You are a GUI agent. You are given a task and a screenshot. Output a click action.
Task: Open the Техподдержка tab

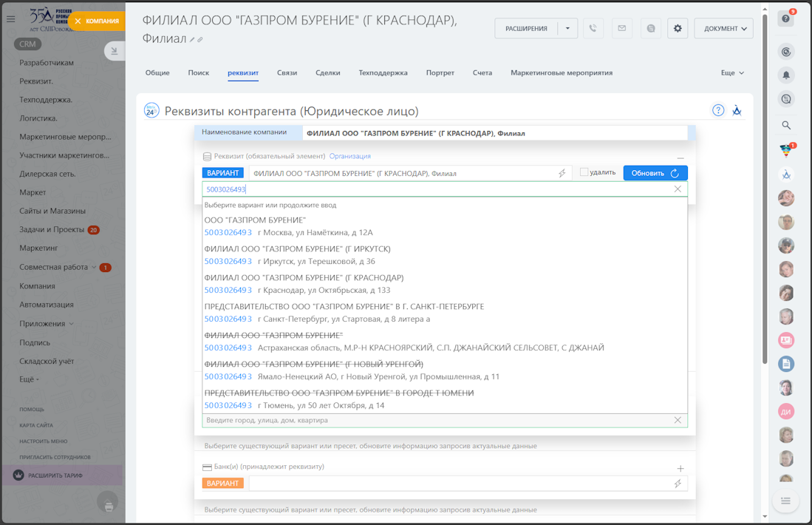(383, 72)
